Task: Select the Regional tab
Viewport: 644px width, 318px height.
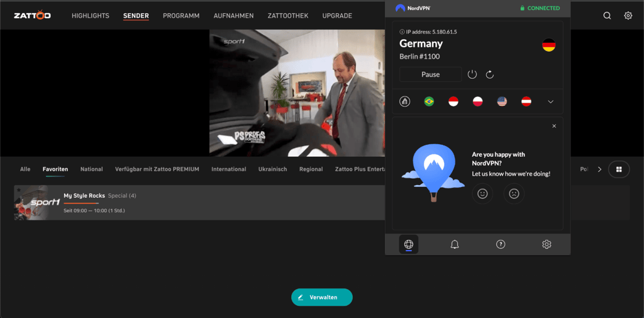Action: click(x=311, y=169)
